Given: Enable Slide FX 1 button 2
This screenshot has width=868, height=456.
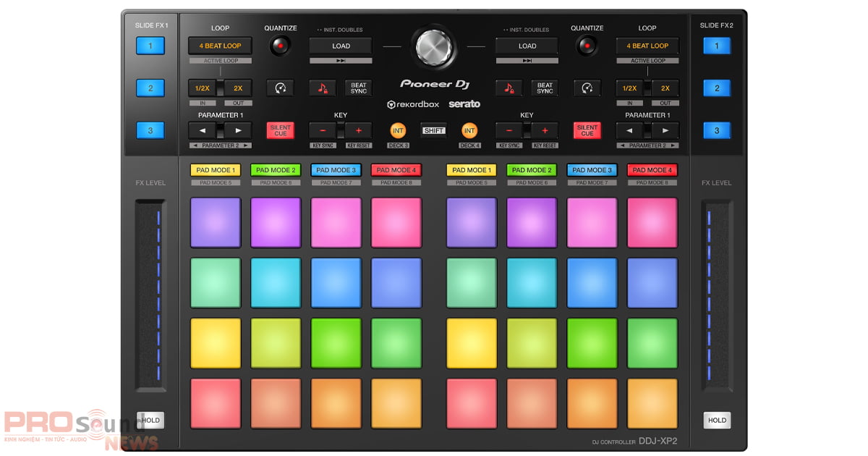Looking at the screenshot, I should 150,88.
